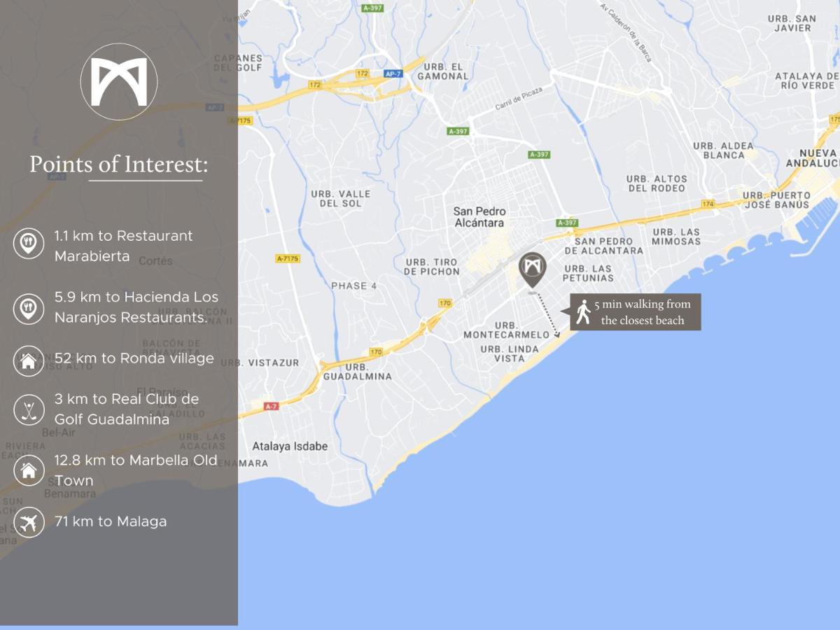Click the restaurant icon beside Hacienda Los Naranjos
The image size is (840, 630).
(29, 308)
